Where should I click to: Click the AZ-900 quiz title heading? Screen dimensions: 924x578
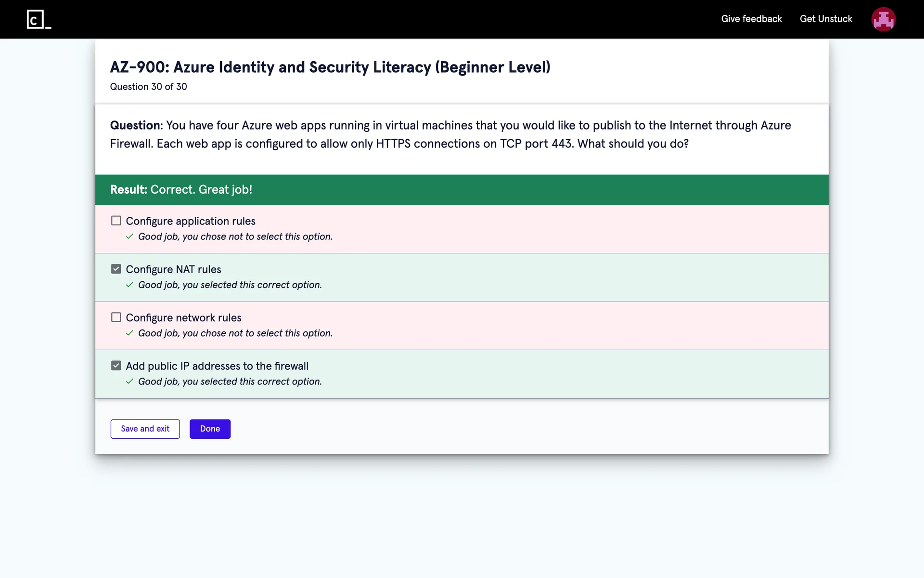[x=330, y=67]
